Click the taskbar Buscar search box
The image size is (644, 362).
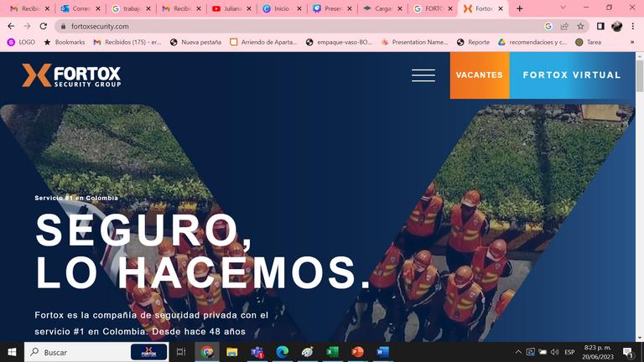point(96,352)
